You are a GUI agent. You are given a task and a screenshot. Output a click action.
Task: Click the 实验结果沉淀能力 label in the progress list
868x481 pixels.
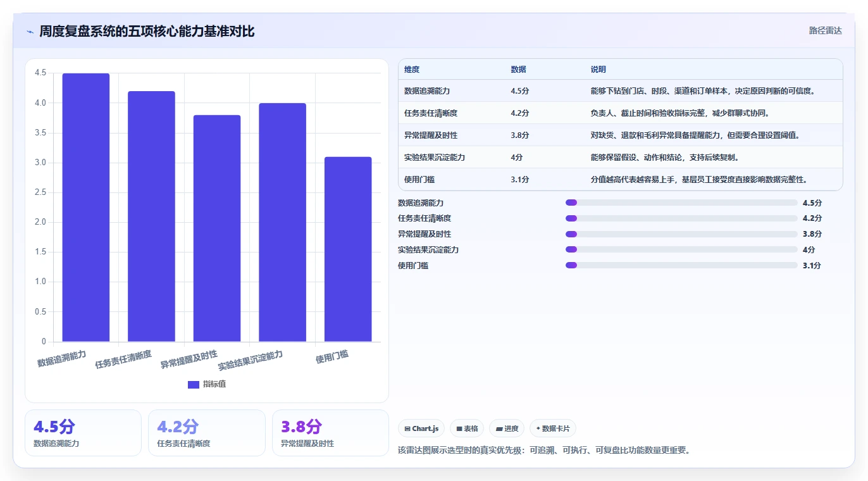pos(428,250)
